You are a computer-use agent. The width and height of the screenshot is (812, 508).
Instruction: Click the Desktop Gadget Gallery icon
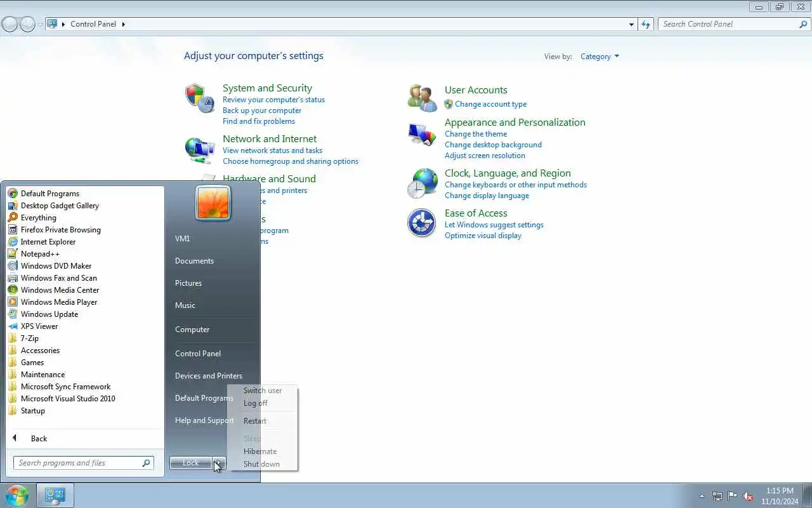13,206
